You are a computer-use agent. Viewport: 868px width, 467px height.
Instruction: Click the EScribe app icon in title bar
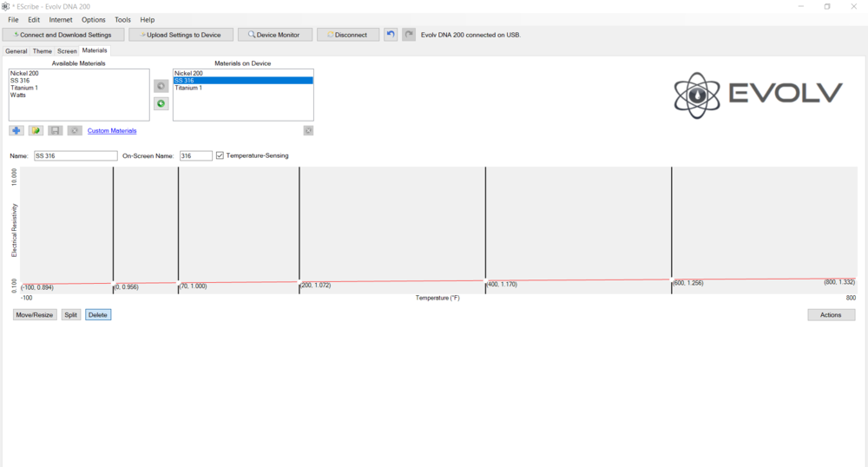tap(5, 6)
